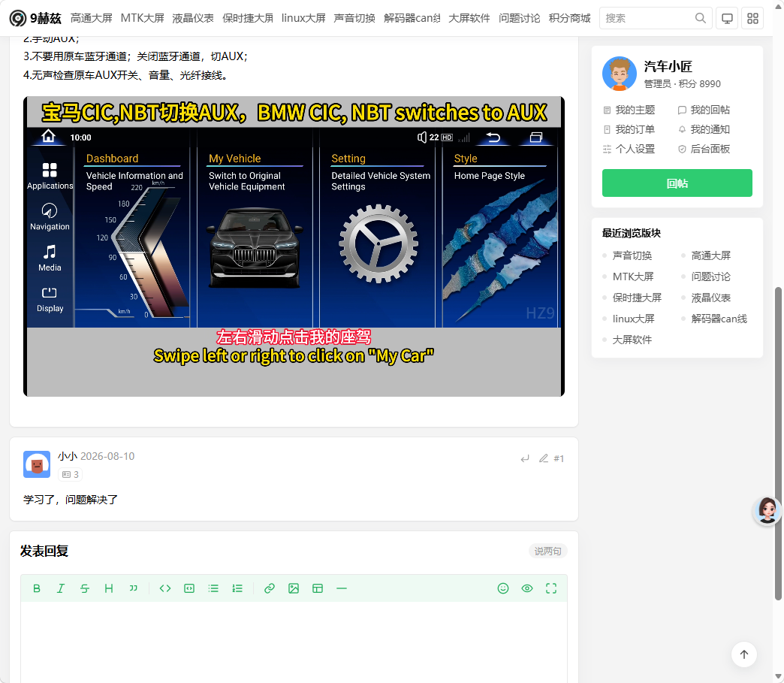Screen dimensions: 784x683
Task: Insert horizontal rule in reply editor
Action: coord(342,588)
